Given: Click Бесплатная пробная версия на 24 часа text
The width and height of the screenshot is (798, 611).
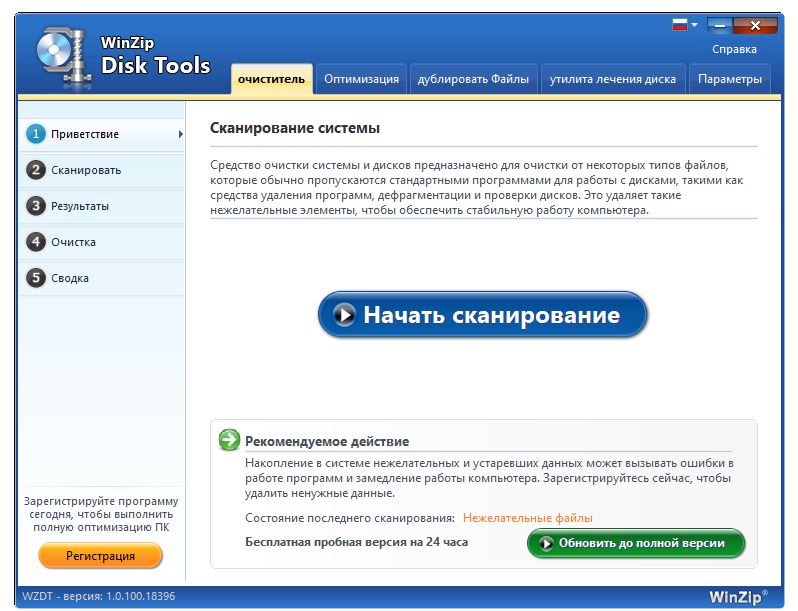Looking at the screenshot, I should (x=356, y=542).
